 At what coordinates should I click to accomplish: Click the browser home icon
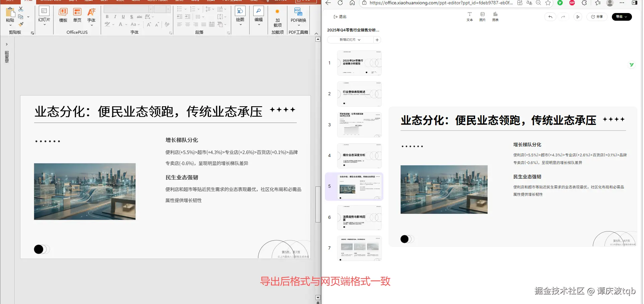click(x=352, y=3)
